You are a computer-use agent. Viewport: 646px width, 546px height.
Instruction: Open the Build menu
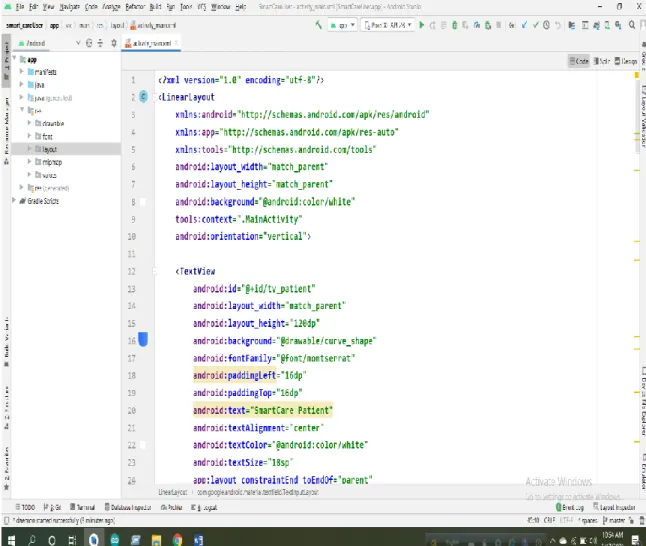click(x=155, y=7)
